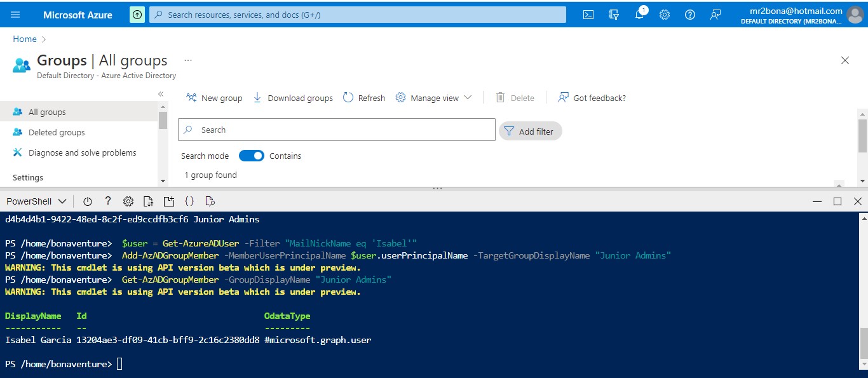Restart the Cloud Shell session
Image resolution: width=868 pixels, height=378 pixels.
(88, 201)
